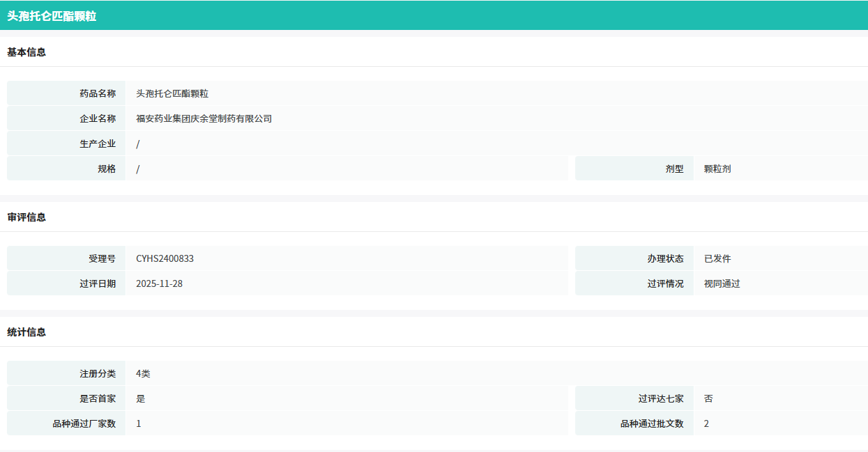The width and height of the screenshot is (868, 452).
Task: Click the 生产企业 field label
Action: pos(98,143)
